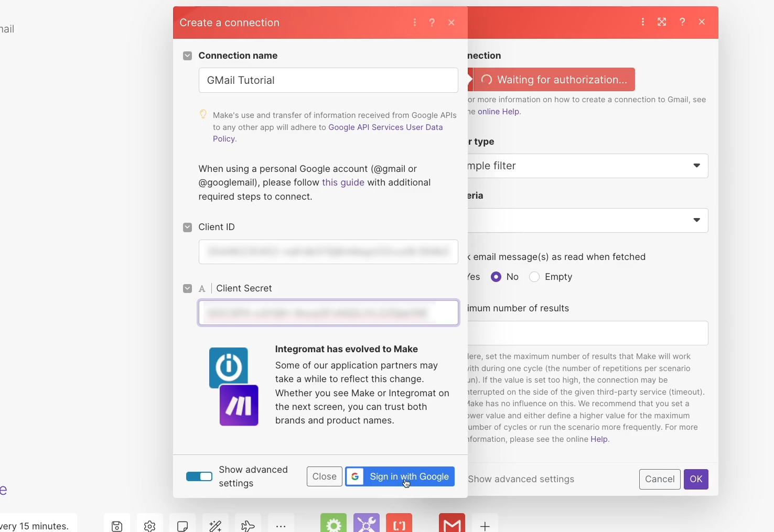The width and height of the screenshot is (774, 532).
Task: Open the online Help link for Gmail connection
Action: pyautogui.click(x=498, y=112)
